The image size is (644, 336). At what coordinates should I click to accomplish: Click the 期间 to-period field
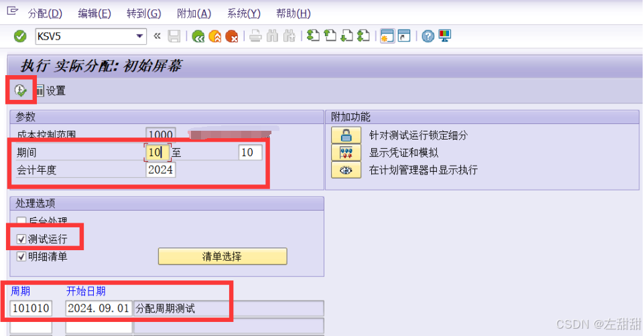click(250, 153)
